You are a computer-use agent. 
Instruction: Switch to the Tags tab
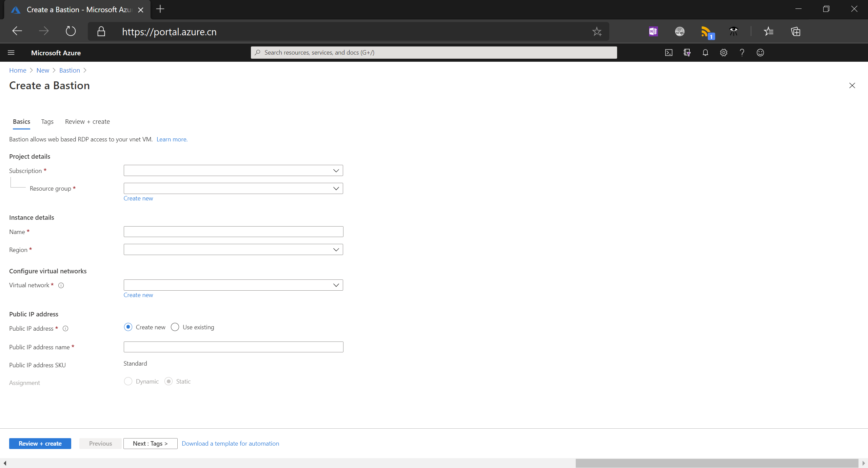[47, 122]
